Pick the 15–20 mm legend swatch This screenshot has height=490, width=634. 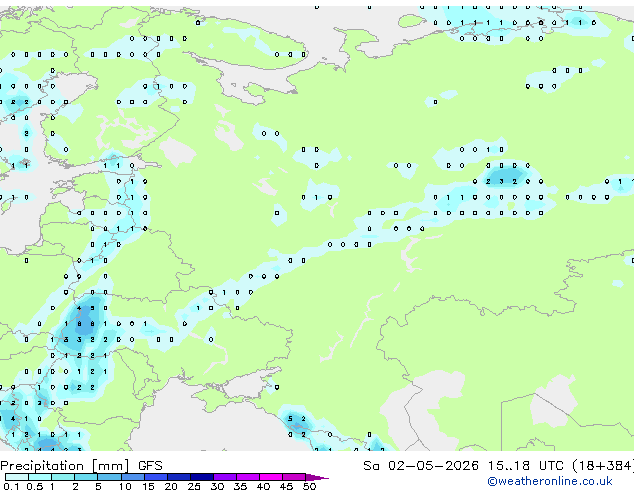(x=155, y=477)
